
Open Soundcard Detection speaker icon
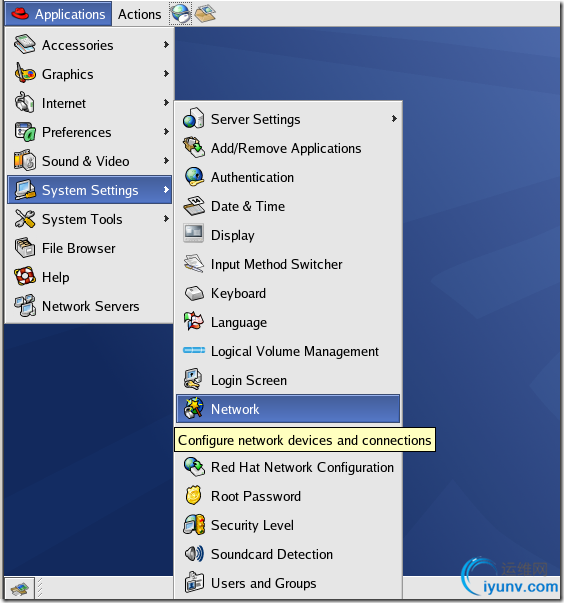click(194, 554)
